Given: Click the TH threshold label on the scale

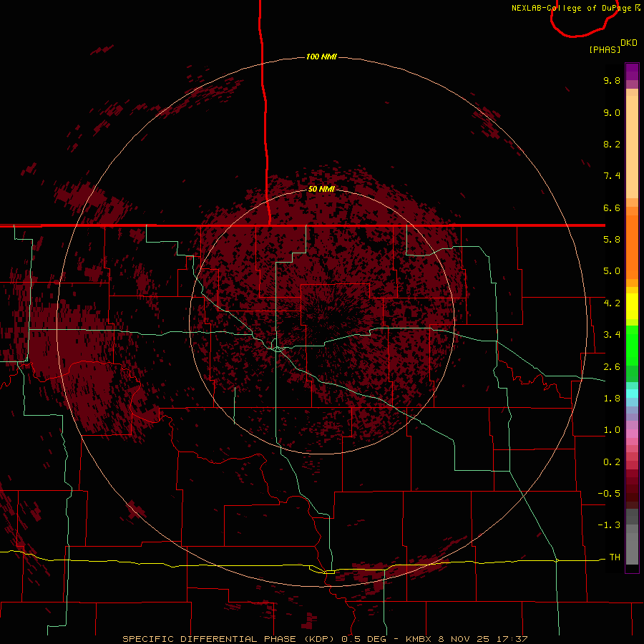Looking at the screenshot, I should pyautogui.click(x=615, y=557).
